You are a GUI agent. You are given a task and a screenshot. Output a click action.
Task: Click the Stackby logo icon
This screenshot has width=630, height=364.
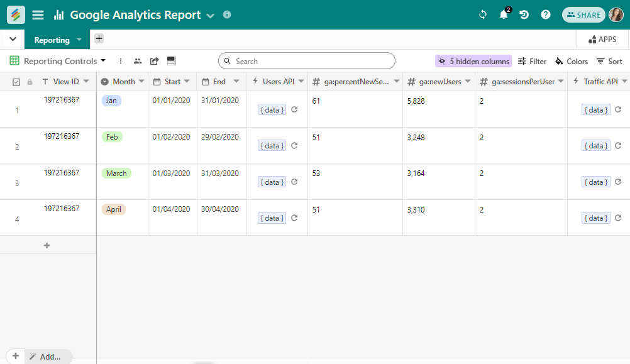coord(16,15)
